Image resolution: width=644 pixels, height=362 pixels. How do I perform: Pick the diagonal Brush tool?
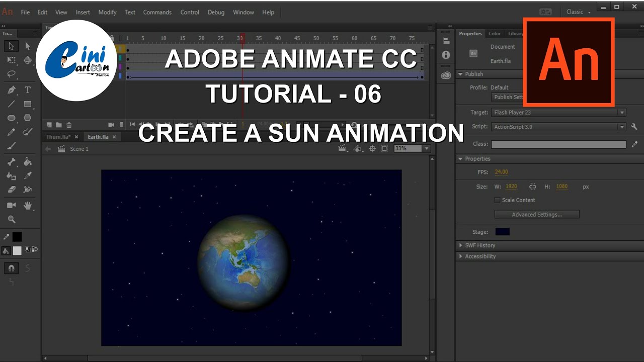(x=11, y=146)
